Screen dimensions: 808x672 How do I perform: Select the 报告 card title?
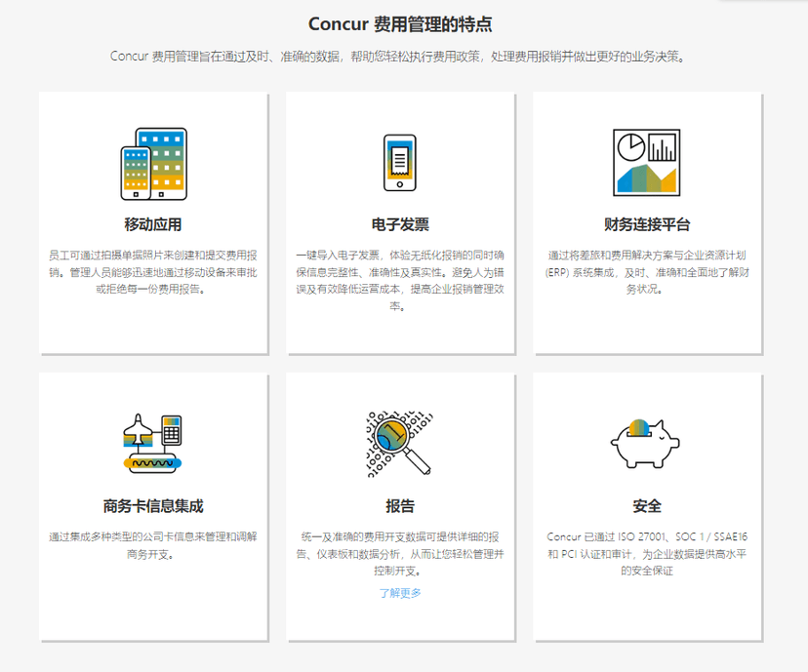pyautogui.click(x=400, y=506)
